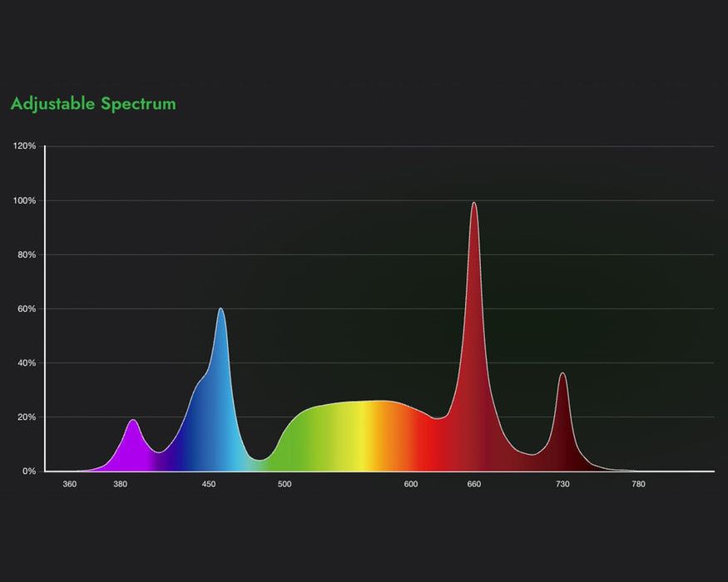Viewport: 728px width, 582px height.
Task: Select the 500 mark on the x-axis
Action: (283, 483)
